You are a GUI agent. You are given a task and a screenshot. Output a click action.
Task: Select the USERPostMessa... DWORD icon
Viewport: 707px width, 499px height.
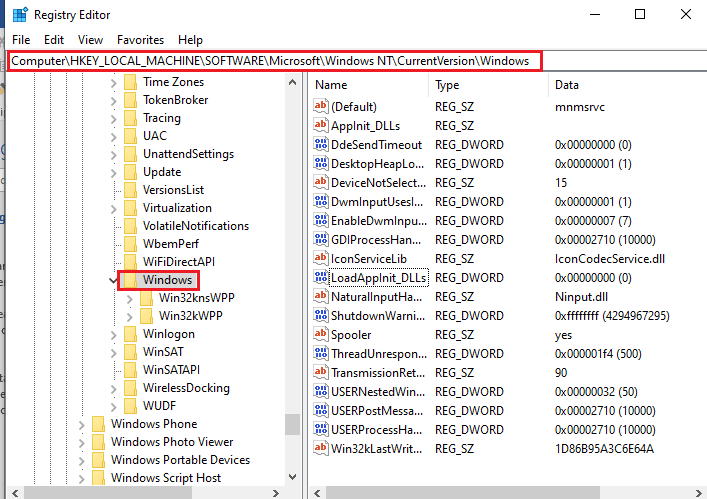321,410
